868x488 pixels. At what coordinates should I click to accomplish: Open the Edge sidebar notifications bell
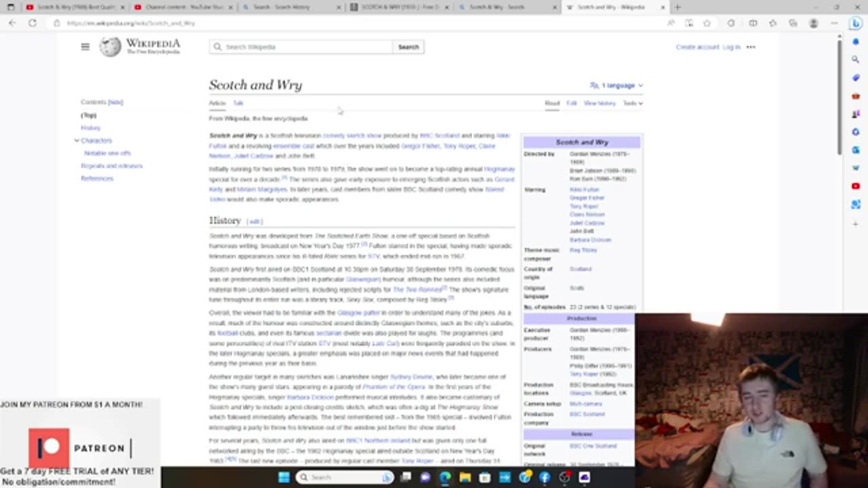[x=856, y=42]
